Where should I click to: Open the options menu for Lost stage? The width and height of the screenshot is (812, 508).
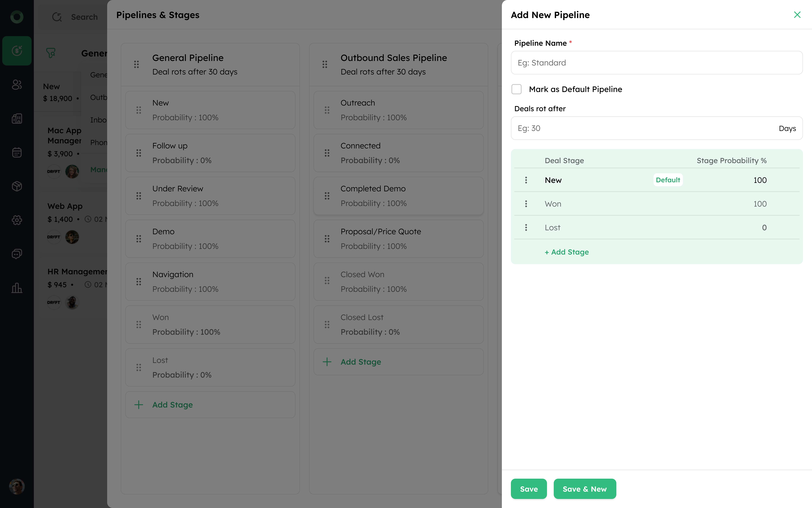tap(526, 228)
